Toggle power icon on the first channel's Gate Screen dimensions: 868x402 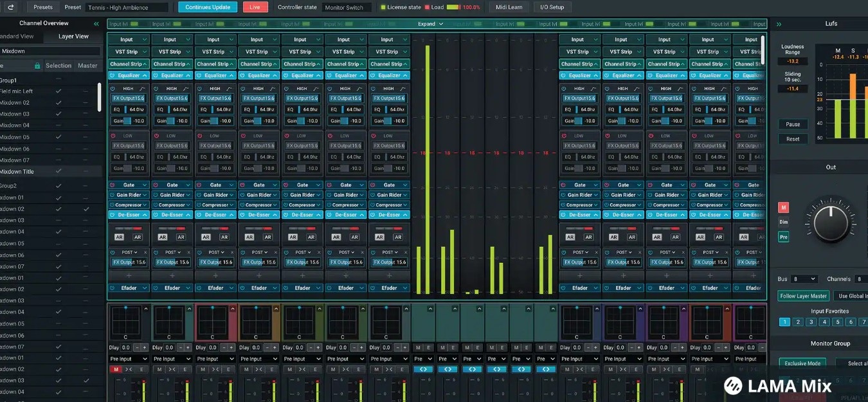coord(113,185)
